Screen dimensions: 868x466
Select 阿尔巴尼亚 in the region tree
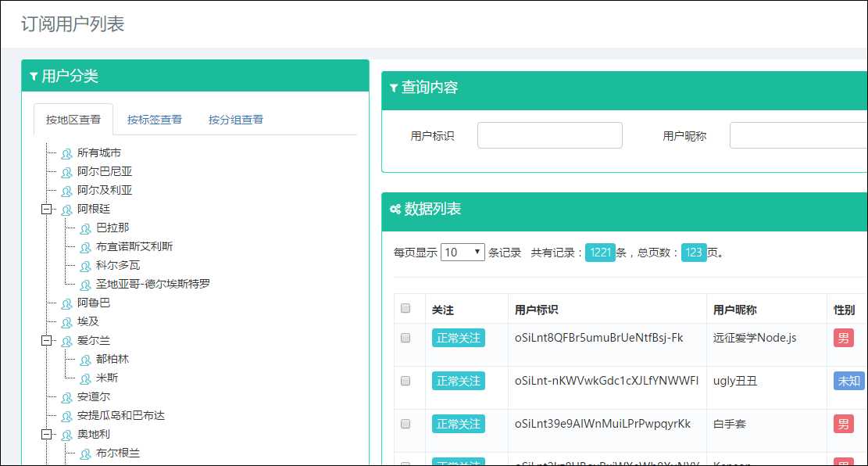pyautogui.click(x=105, y=172)
